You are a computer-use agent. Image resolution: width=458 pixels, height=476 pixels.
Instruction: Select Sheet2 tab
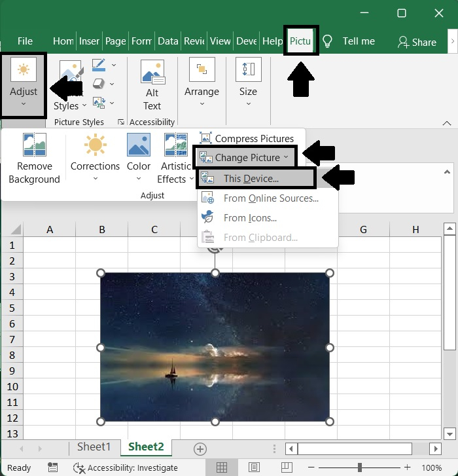point(146,447)
